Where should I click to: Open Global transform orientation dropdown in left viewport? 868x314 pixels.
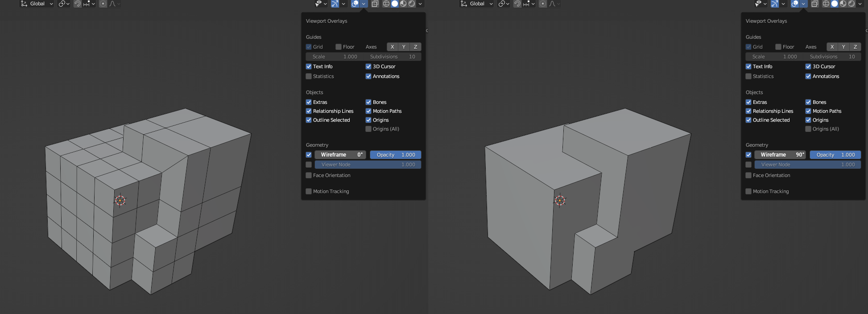[x=37, y=4]
